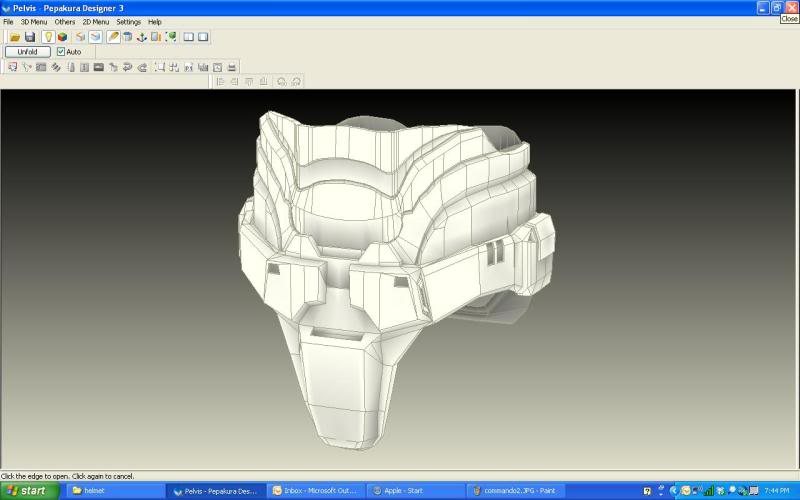Open the Windows start menu
The height and width of the screenshot is (500, 800).
click(30, 491)
